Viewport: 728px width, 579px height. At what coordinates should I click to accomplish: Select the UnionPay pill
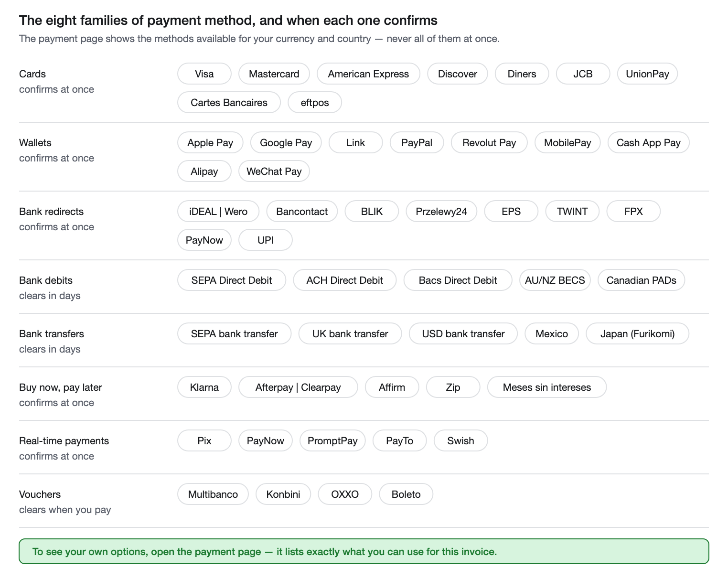click(x=647, y=74)
